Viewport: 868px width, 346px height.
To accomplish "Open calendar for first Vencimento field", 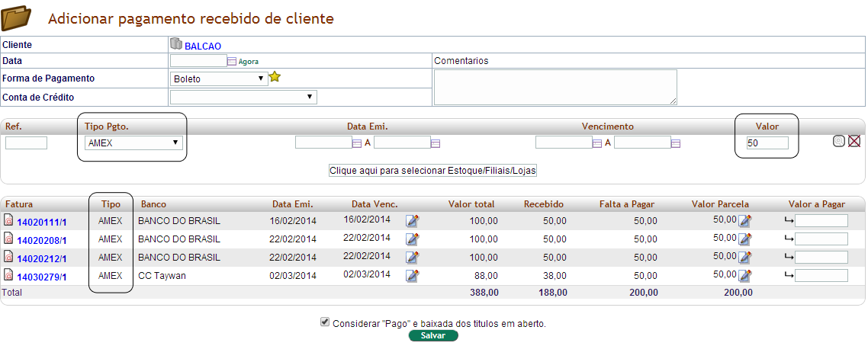I will pyautogui.click(x=597, y=144).
